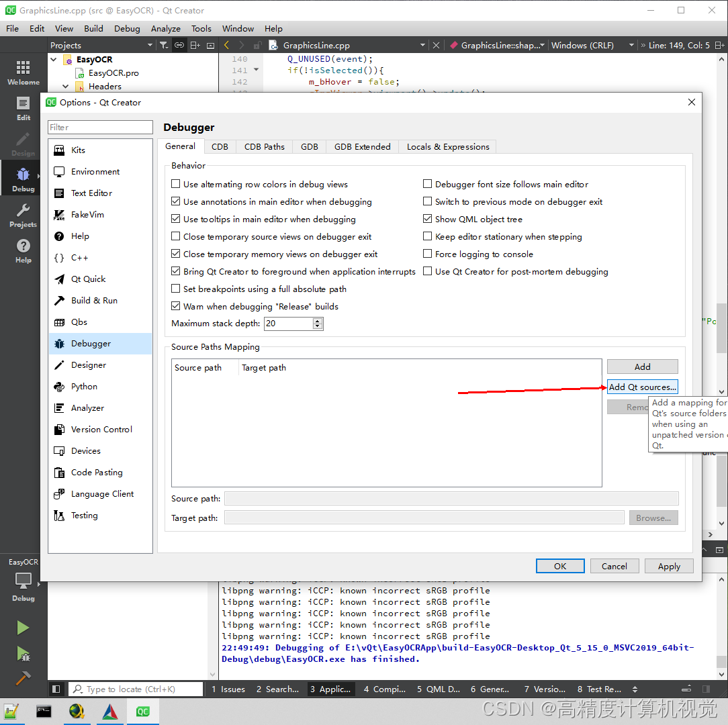
Task: Apply the debugger settings
Action: [669, 566]
